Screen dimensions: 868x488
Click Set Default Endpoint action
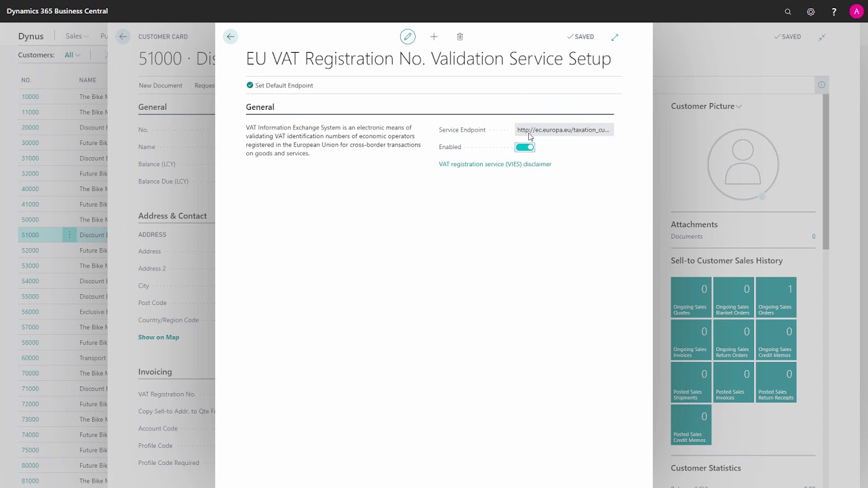tap(279, 85)
